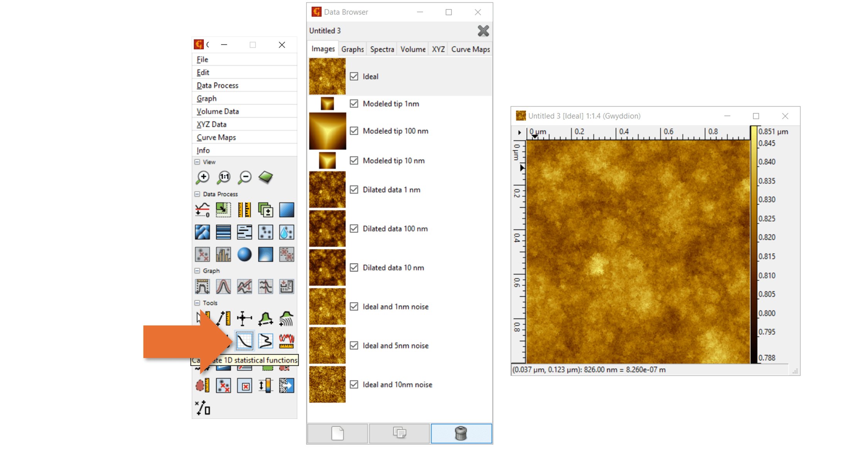Collapse the Tools toolbox section
Image resolution: width=868 pixels, height=454 pixels.
(197, 303)
